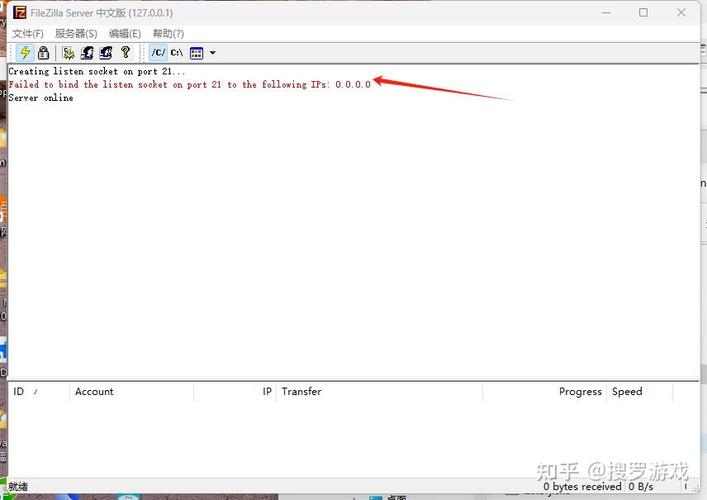Click the question mark help icon
Viewport: 707px width, 500px height.
point(125,52)
